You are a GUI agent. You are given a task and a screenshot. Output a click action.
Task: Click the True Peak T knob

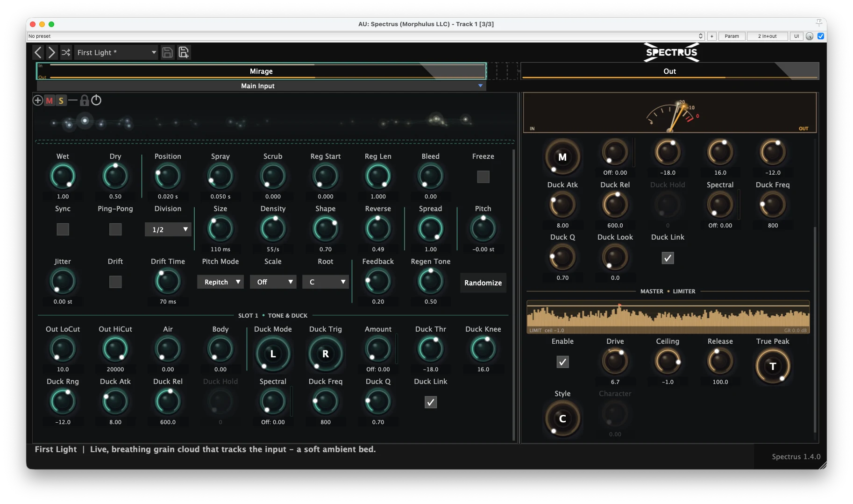coord(773,366)
